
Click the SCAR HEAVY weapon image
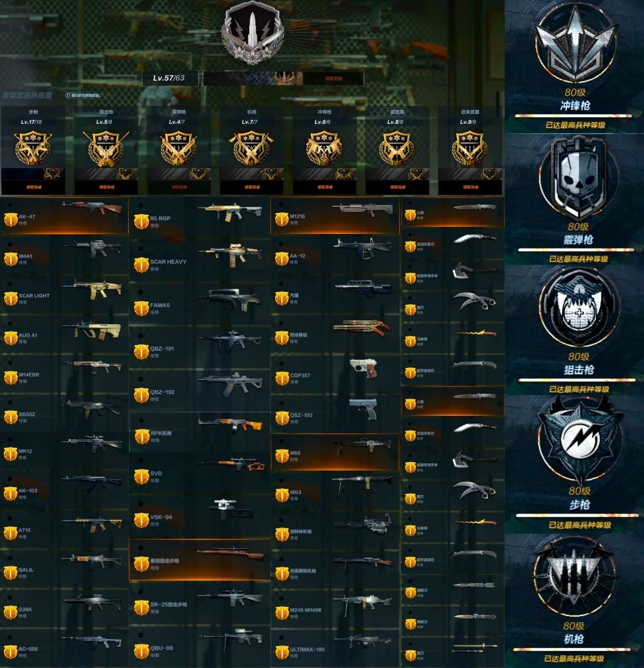point(231,254)
